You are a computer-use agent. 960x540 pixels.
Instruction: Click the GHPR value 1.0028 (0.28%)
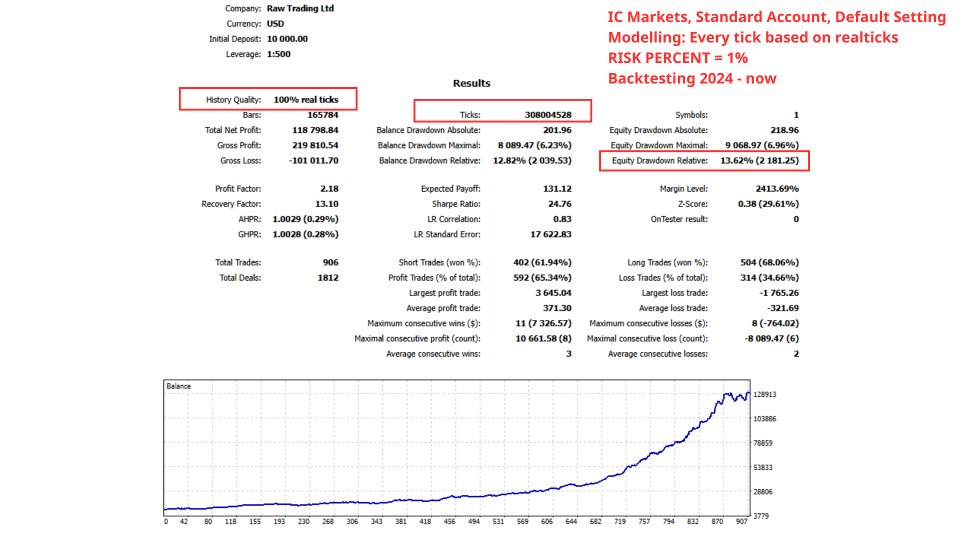click(306, 234)
